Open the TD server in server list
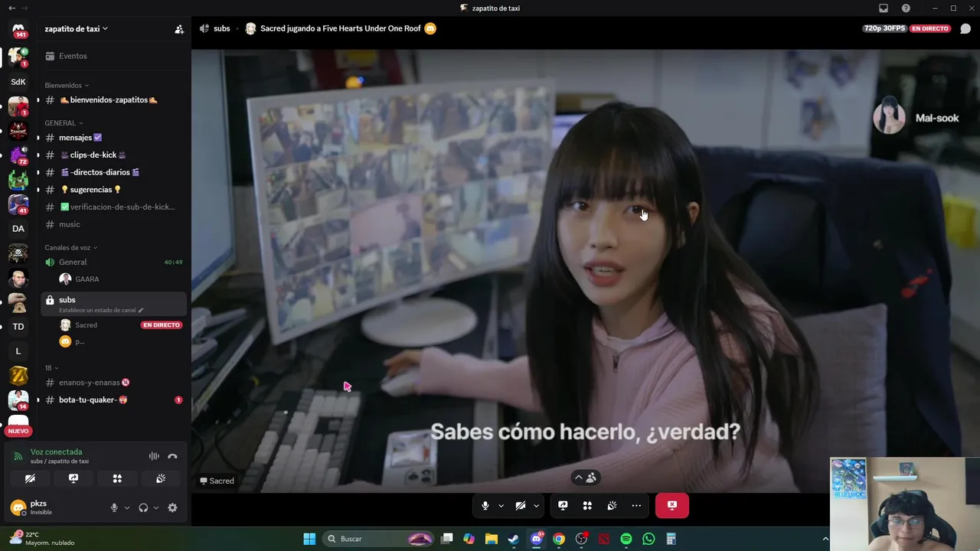 (18, 327)
